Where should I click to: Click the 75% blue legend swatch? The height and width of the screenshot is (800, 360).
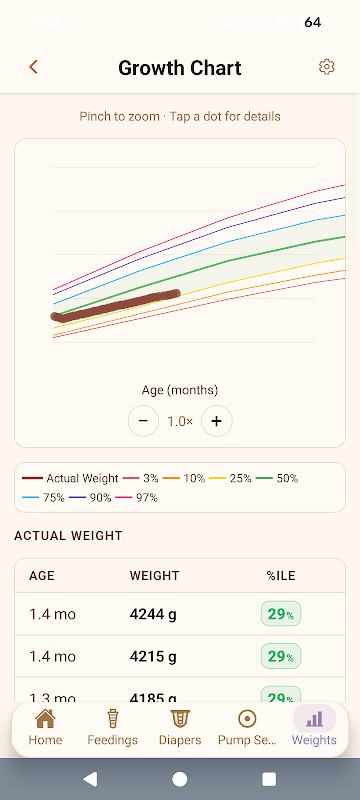(x=31, y=498)
